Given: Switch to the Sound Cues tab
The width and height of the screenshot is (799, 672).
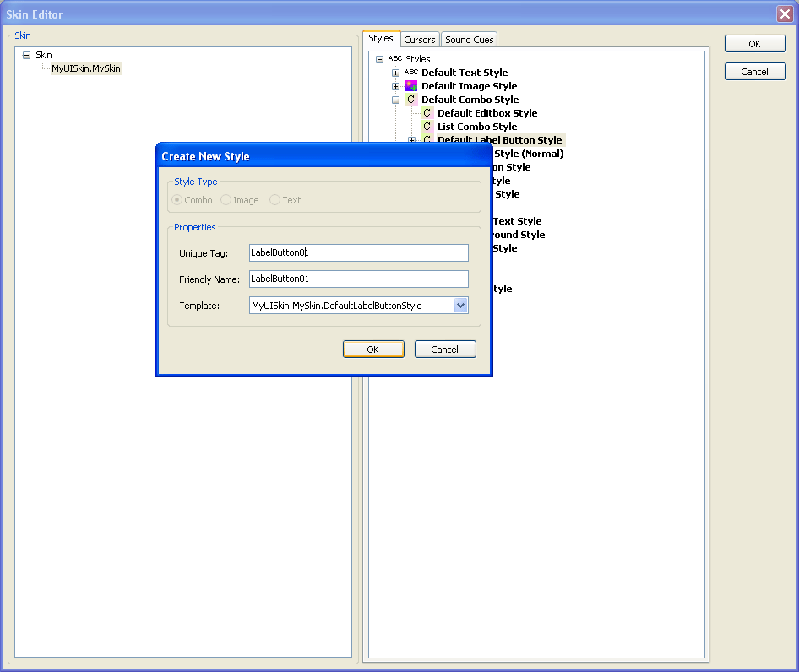Looking at the screenshot, I should 469,39.
